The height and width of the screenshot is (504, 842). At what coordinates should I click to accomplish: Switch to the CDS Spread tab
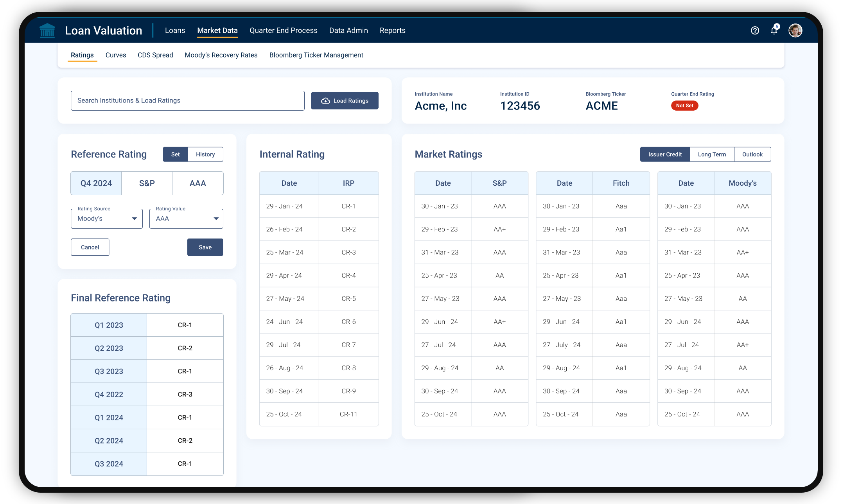[x=155, y=55]
